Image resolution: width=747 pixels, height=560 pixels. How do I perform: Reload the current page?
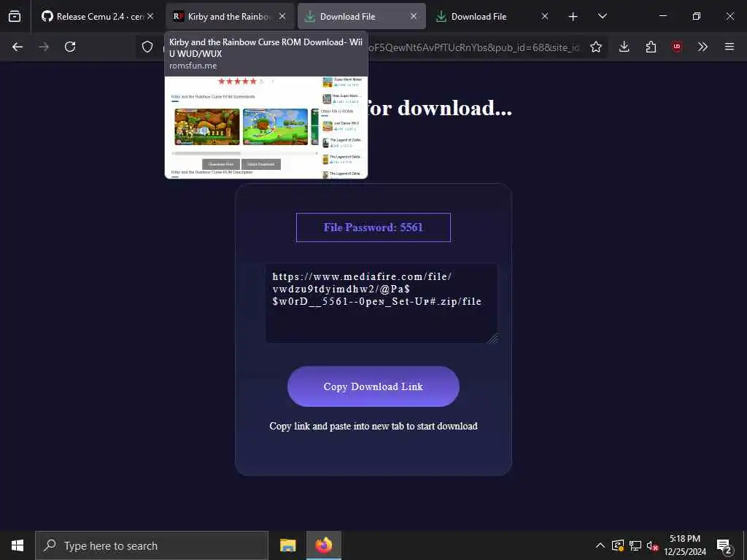click(x=70, y=47)
